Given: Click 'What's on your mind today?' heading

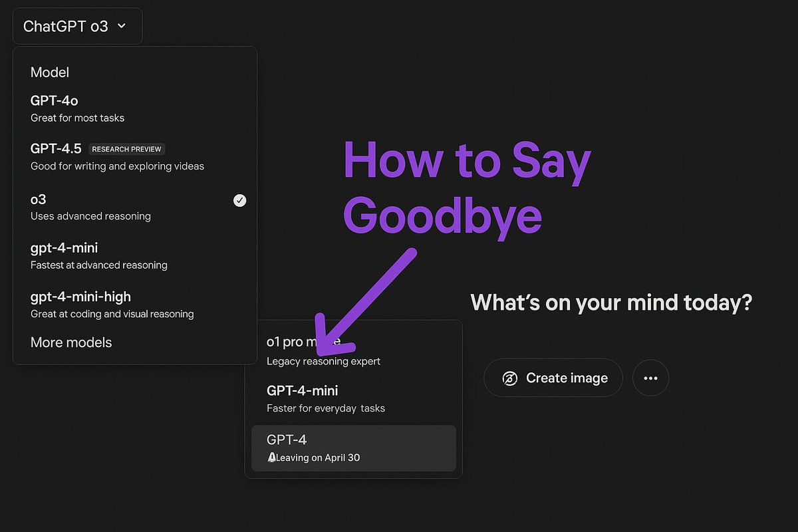Looking at the screenshot, I should (x=611, y=303).
